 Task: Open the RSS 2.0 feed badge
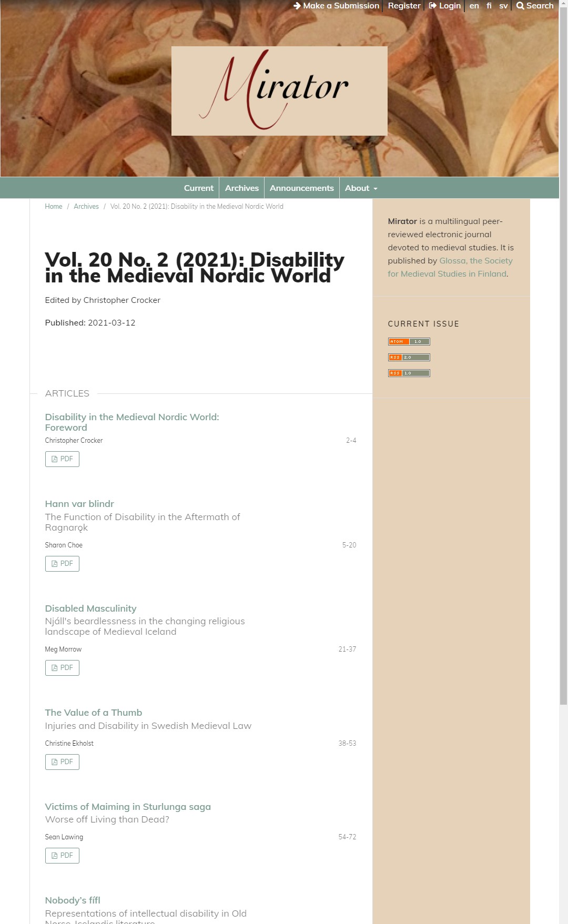click(409, 358)
